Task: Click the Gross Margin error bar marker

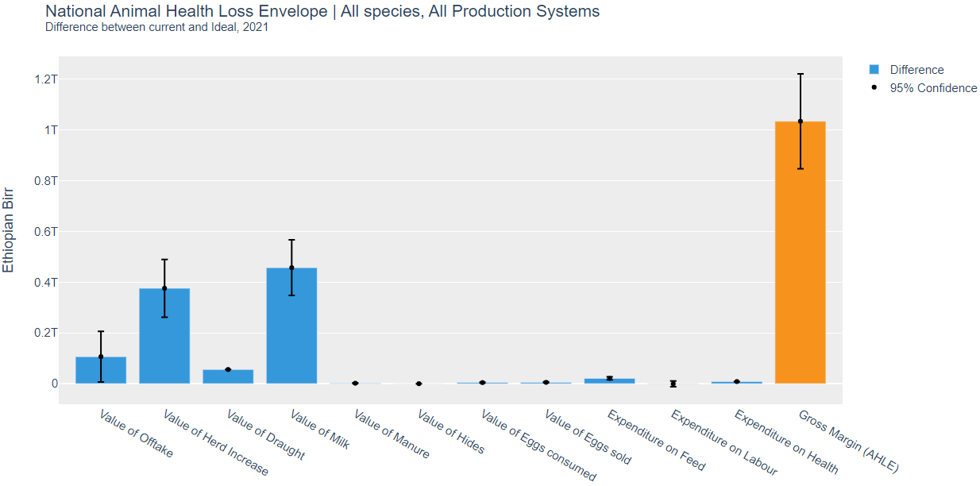Action: point(800,121)
